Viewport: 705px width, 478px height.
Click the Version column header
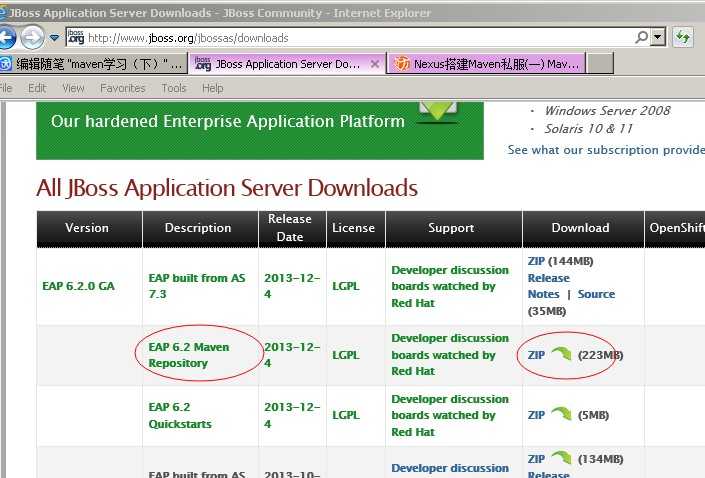[x=89, y=228]
